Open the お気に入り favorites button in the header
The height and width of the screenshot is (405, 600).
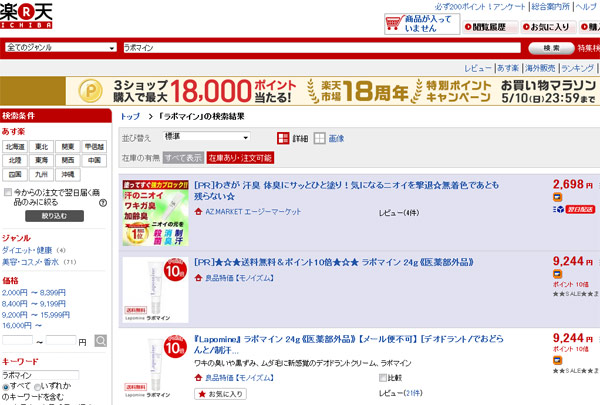[548, 27]
